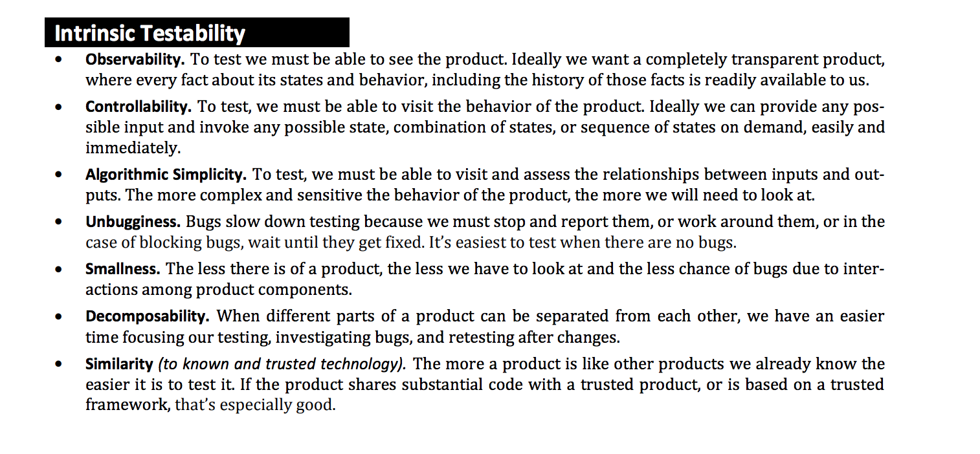Click the bullet point beside Observability

click(59, 61)
